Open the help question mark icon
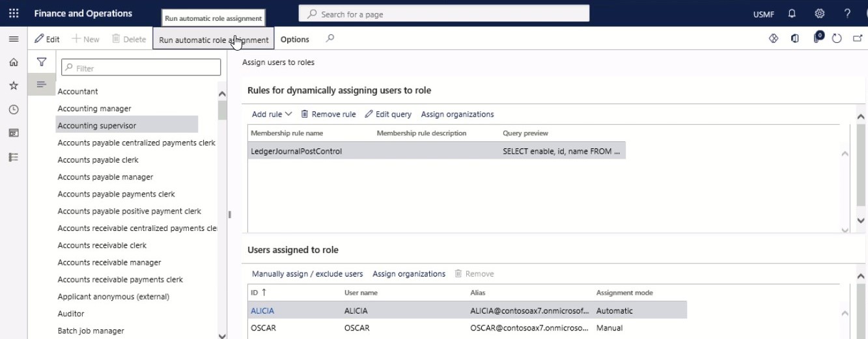Screen dimensions: 868x339 (x=847, y=14)
